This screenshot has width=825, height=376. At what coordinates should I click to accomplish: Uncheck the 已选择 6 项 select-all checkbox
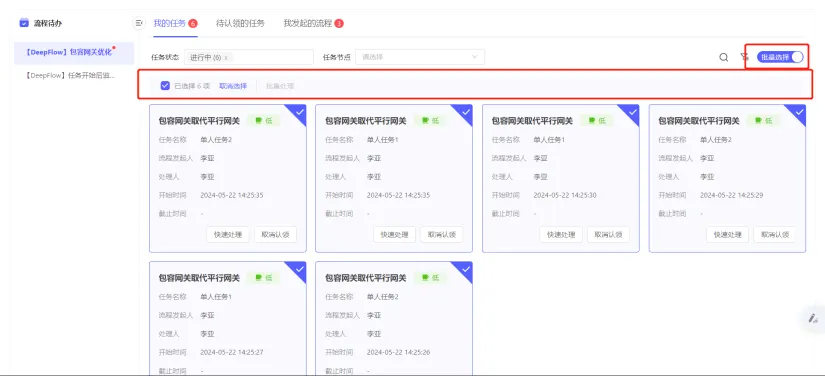165,85
